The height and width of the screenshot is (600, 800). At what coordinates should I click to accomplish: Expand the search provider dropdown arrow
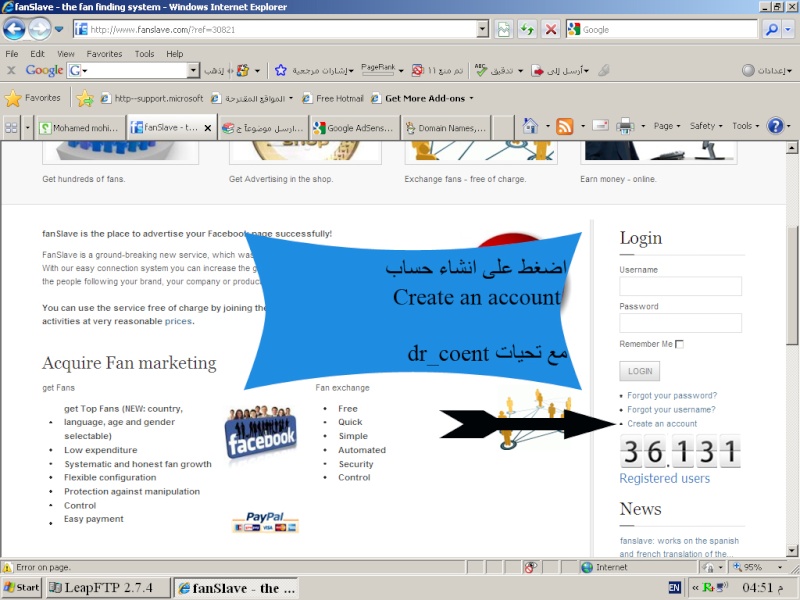(788, 30)
